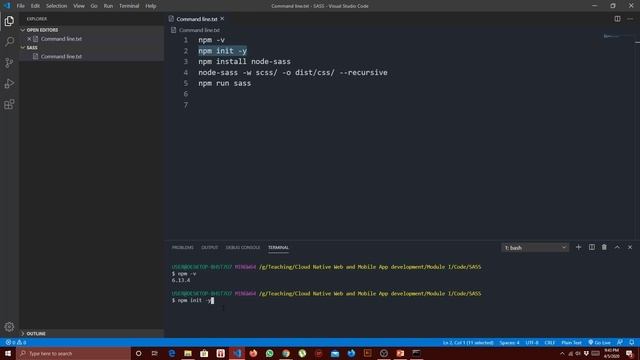This screenshot has height=360, width=640.
Task: Collapse the Open Editors section
Action: point(23,30)
